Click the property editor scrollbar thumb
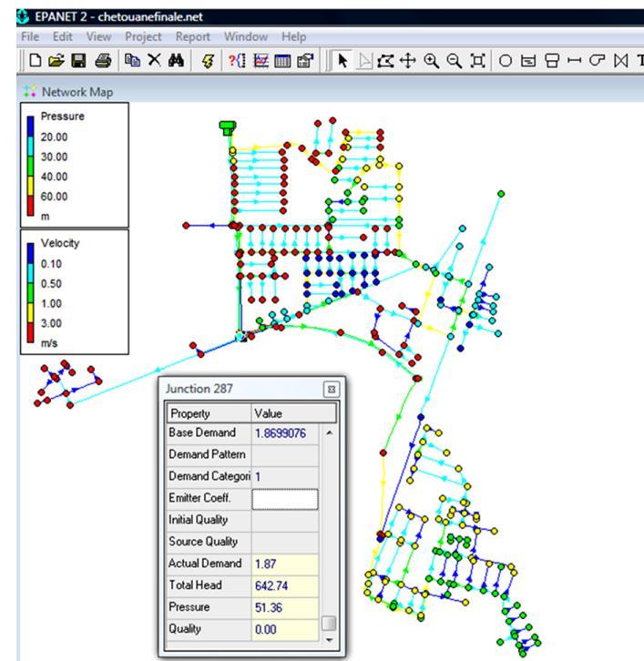 (x=329, y=623)
